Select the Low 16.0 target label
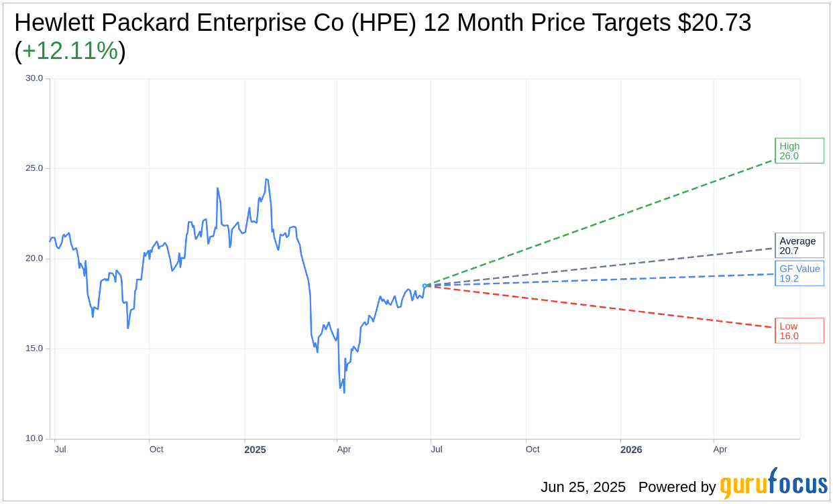This screenshot has height=504, width=833. tap(799, 331)
